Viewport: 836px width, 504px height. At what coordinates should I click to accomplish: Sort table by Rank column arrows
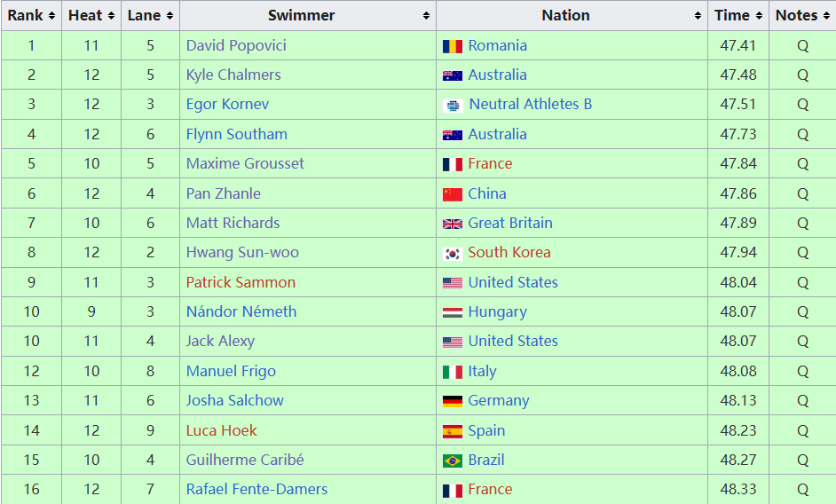(51, 16)
